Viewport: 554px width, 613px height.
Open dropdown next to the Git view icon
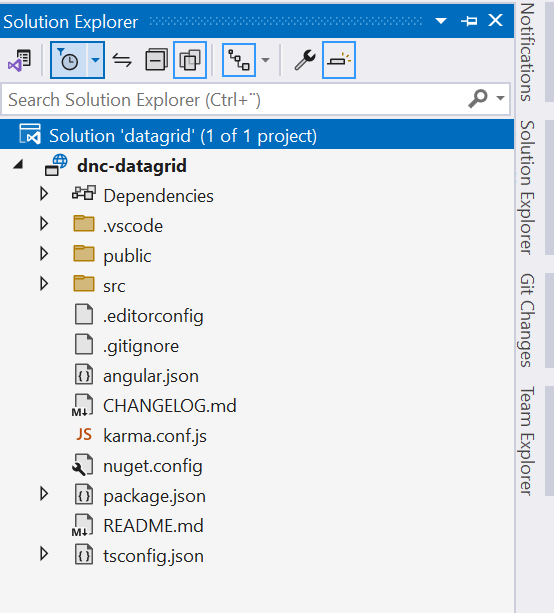(265, 60)
